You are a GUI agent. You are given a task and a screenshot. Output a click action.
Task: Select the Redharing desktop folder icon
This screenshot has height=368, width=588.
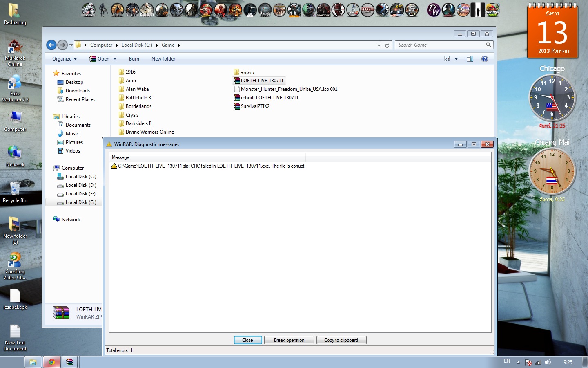click(15, 14)
